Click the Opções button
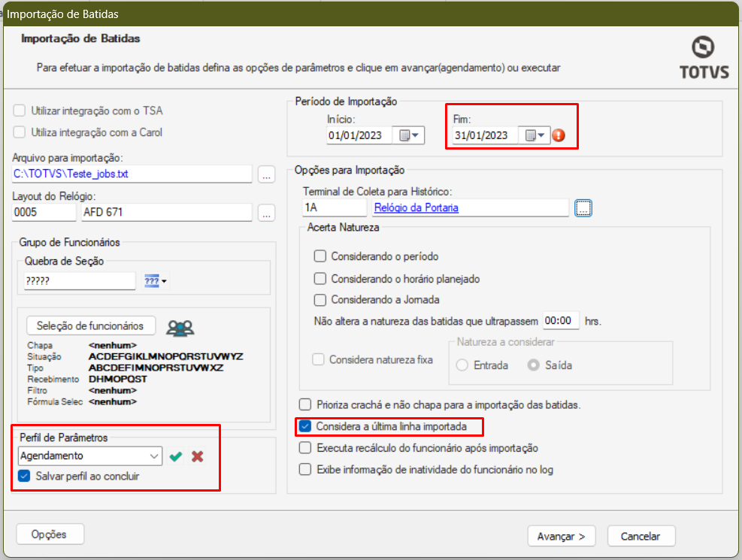742x560 pixels. tap(50, 534)
